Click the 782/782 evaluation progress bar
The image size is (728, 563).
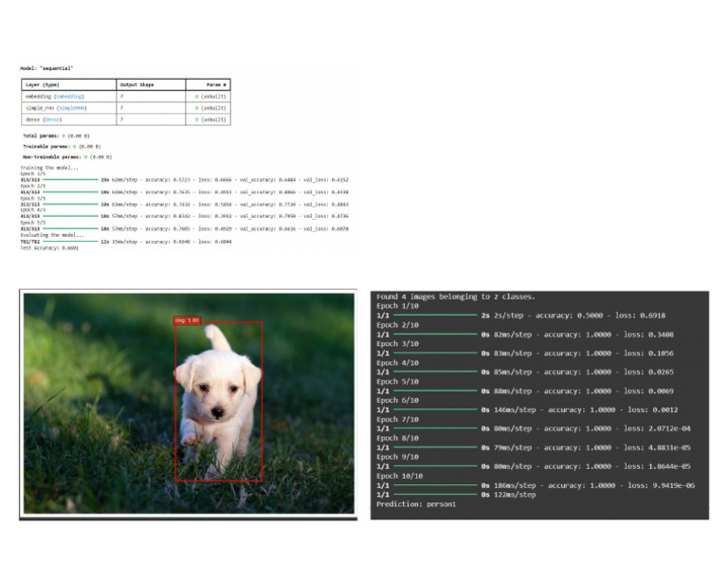tap(70, 242)
